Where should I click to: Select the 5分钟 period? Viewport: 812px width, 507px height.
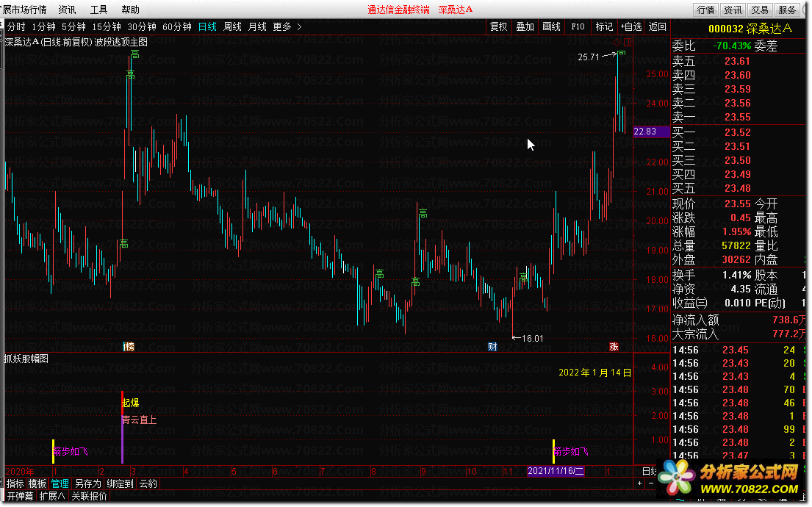(x=73, y=26)
